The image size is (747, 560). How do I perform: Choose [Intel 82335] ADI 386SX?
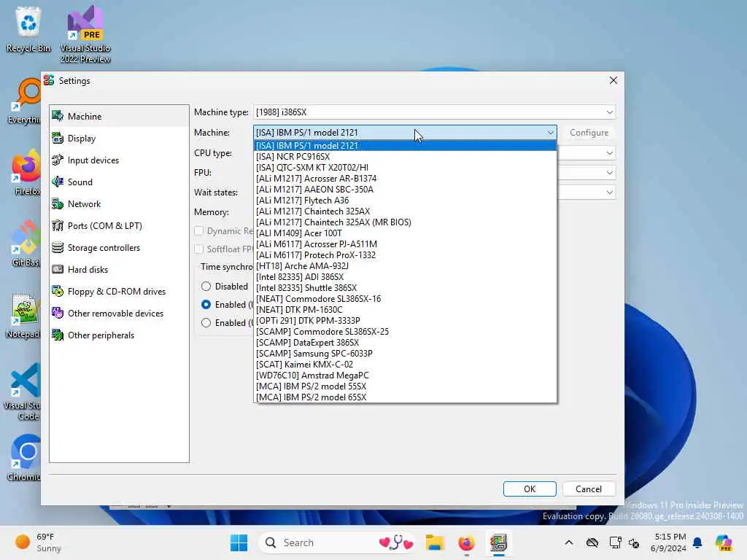tap(405, 277)
